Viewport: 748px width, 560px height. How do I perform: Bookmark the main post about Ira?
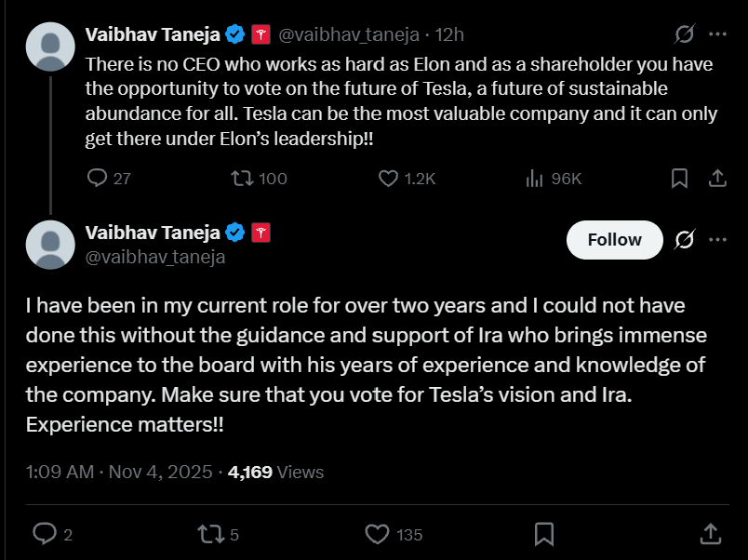544,533
